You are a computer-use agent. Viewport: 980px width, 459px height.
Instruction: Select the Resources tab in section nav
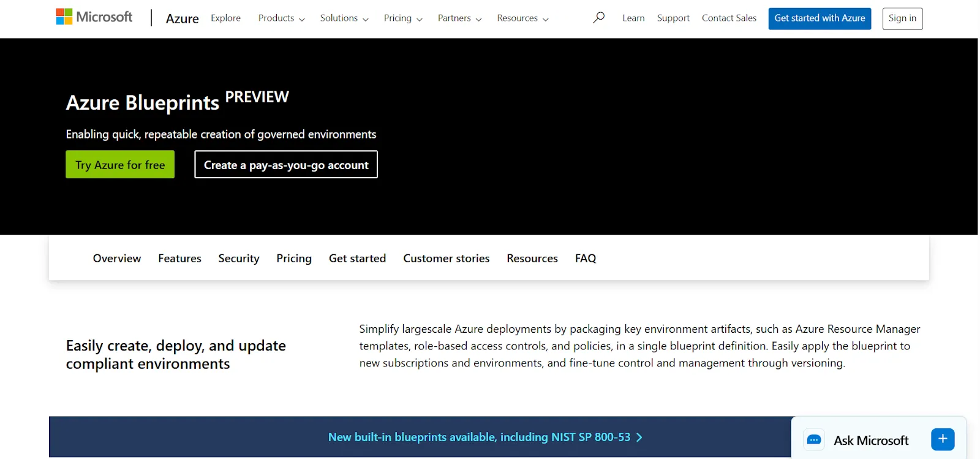point(532,258)
